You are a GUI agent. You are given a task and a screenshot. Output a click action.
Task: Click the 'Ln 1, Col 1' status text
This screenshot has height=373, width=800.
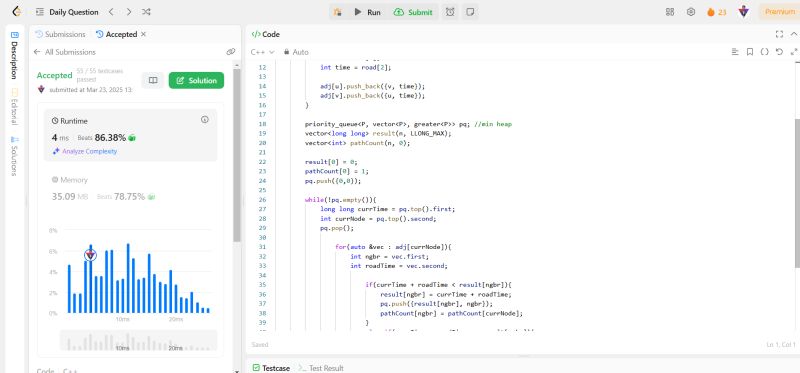[781, 345]
